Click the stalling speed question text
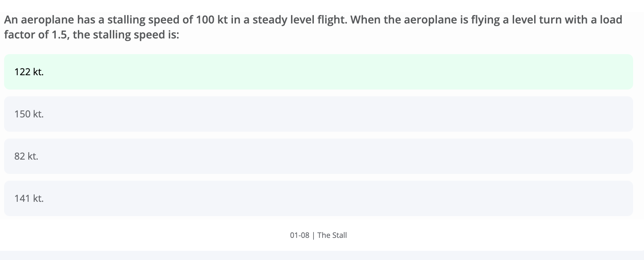644x260 pixels. point(313,27)
